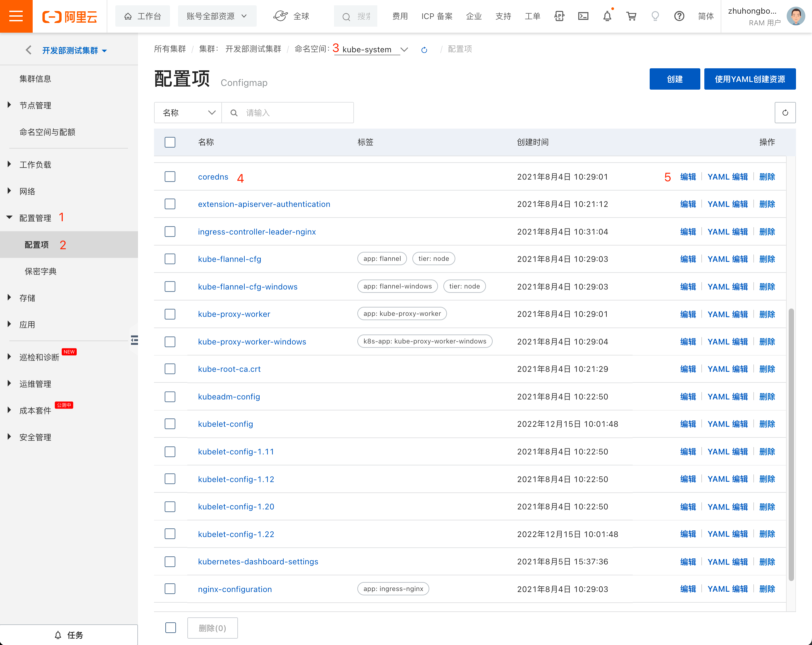
Task: Click the lightbulb suggestions icon
Action: [x=655, y=16]
